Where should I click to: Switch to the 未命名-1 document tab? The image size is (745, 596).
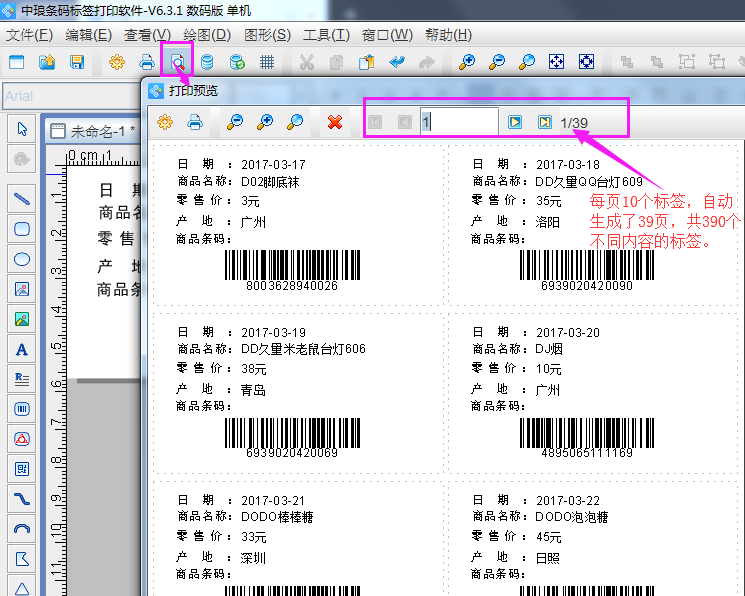[x=95, y=131]
